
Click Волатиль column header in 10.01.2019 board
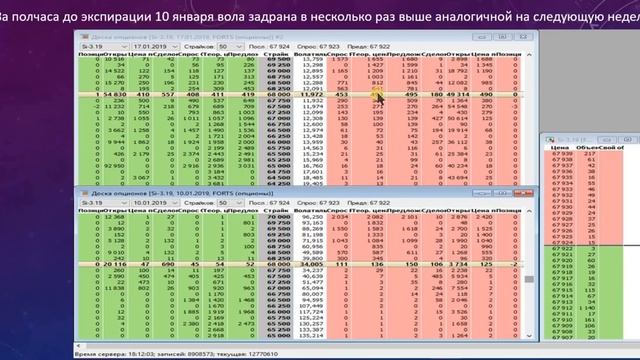pyautogui.click(x=310, y=211)
